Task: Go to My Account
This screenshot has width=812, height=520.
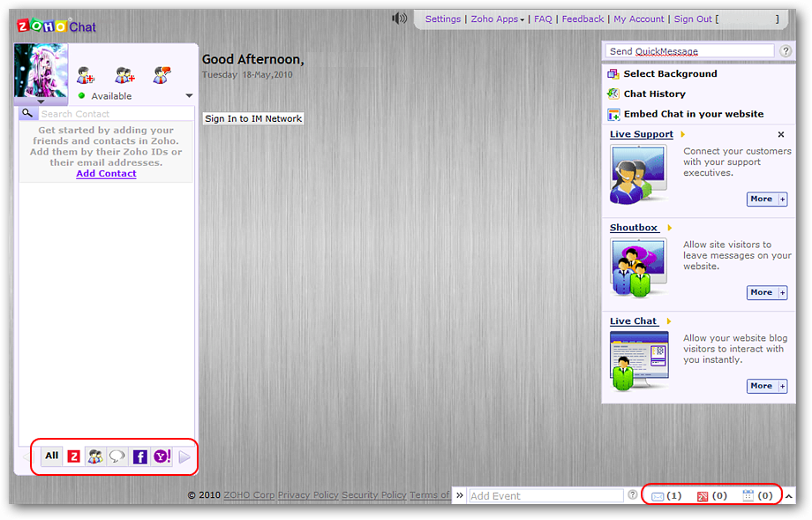Action: (x=638, y=19)
